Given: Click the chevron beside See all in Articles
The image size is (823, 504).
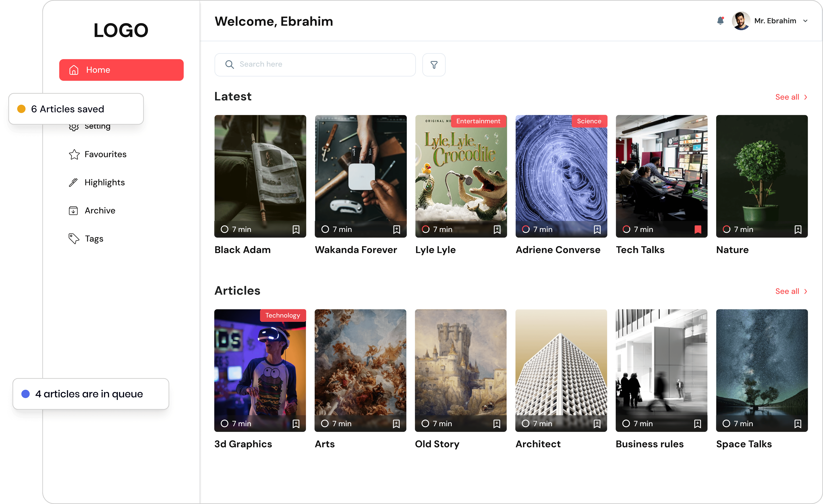Looking at the screenshot, I should click(806, 291).
